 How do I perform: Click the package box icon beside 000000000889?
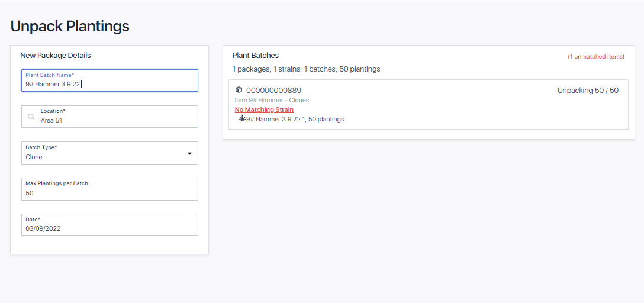tap(239, 90)
